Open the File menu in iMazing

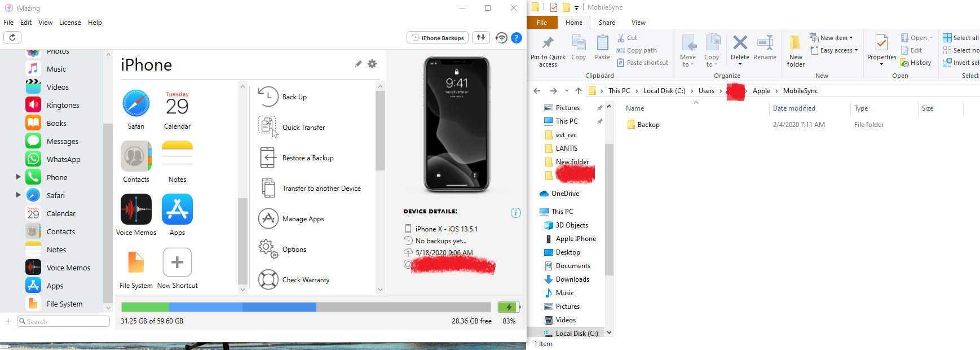click(x=8, y=23)
